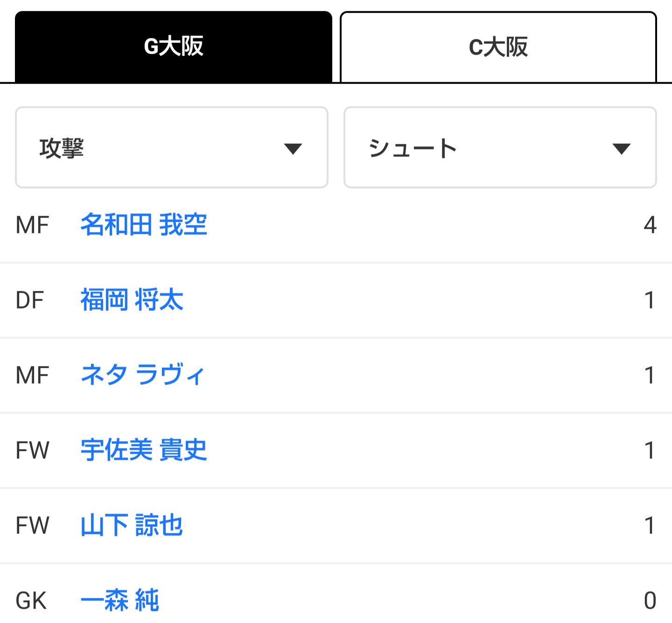Click the MF label beside 名和田 我空

click(x=32, y=225)
